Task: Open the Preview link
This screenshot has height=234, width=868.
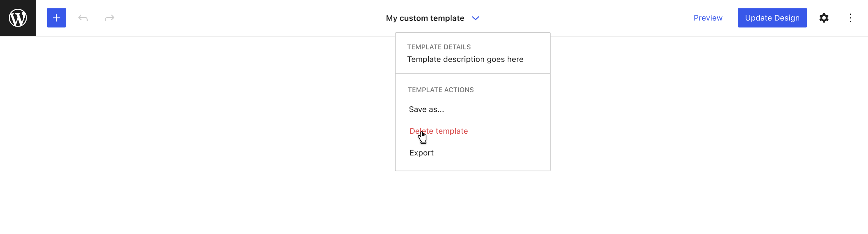Action: click(708, 18)
